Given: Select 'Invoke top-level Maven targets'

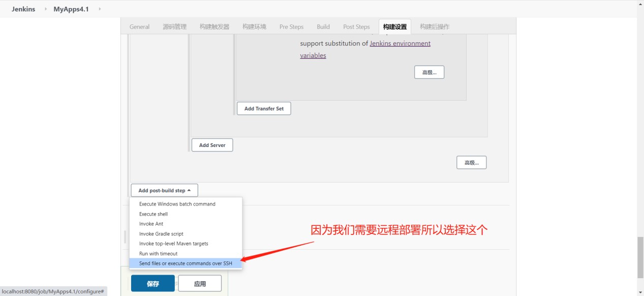Looking at the screenshot, I should coord(174,244).
